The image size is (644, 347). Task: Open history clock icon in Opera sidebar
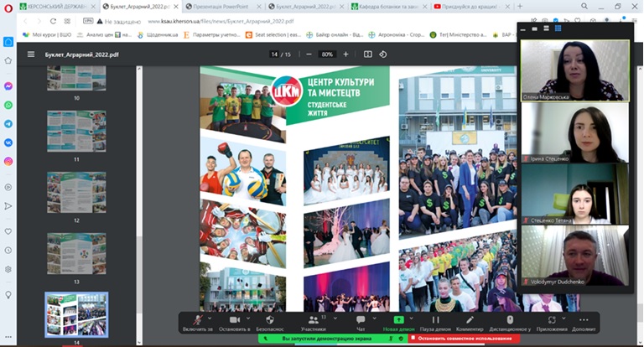(8, 251)
